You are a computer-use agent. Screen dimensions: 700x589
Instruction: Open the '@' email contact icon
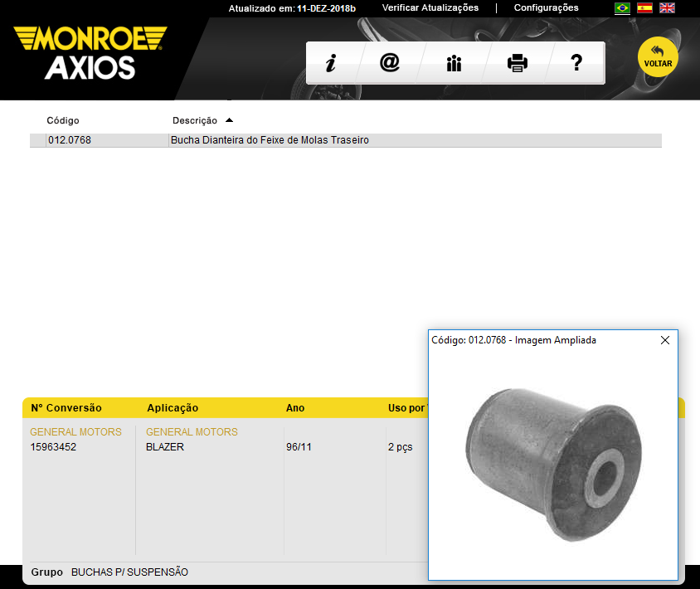390,63
